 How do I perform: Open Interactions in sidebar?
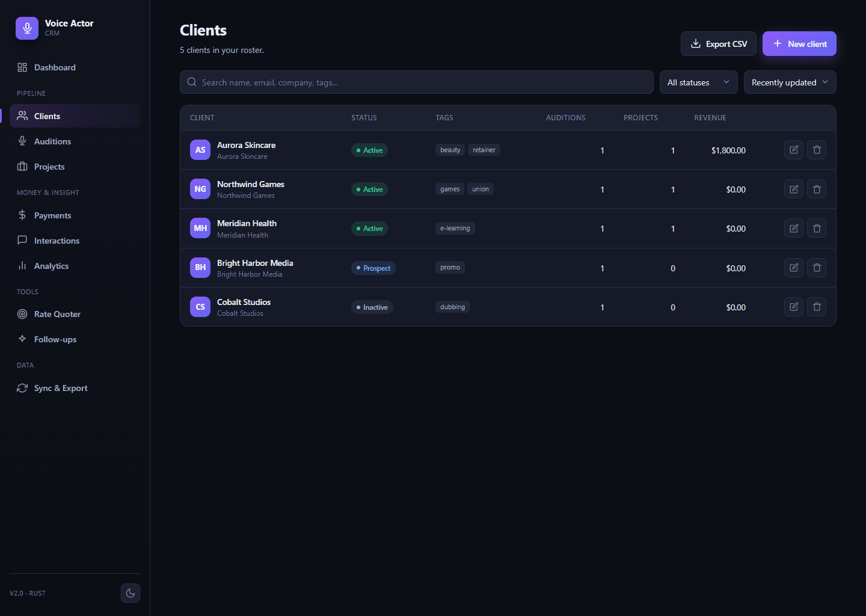click(75, 241)
